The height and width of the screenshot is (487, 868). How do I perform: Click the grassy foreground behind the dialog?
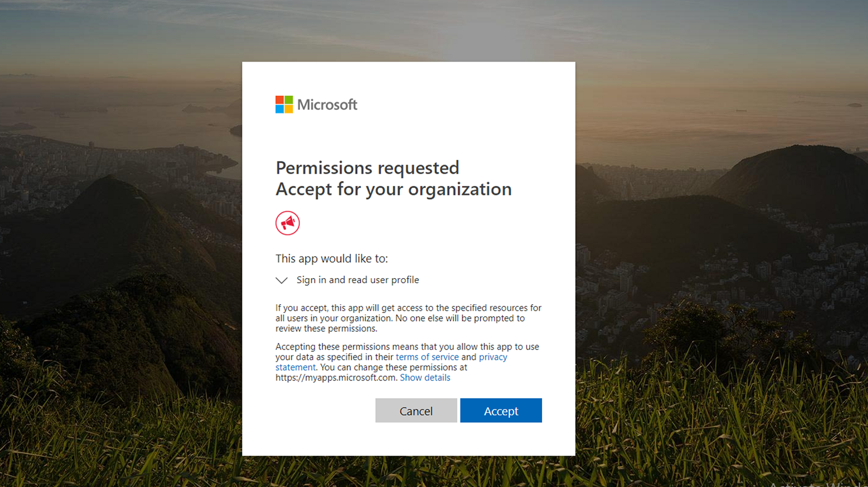(692, 432)
